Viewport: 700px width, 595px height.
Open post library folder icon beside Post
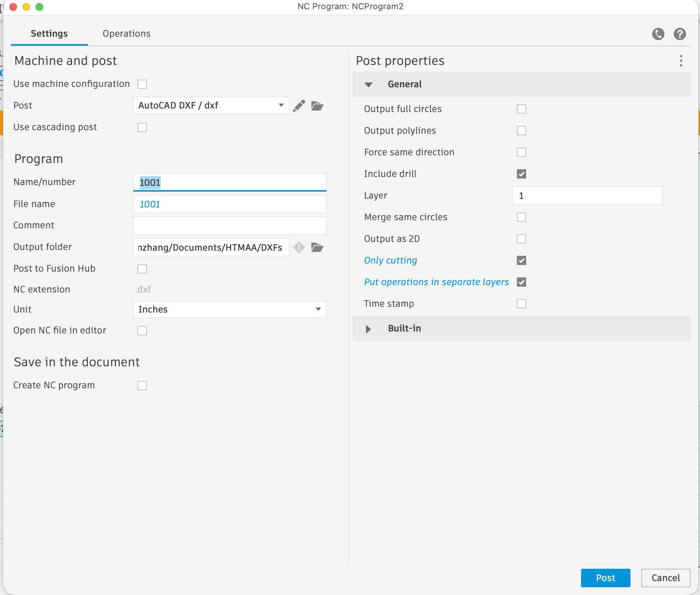pyautogui.click(x=317, y=105)
